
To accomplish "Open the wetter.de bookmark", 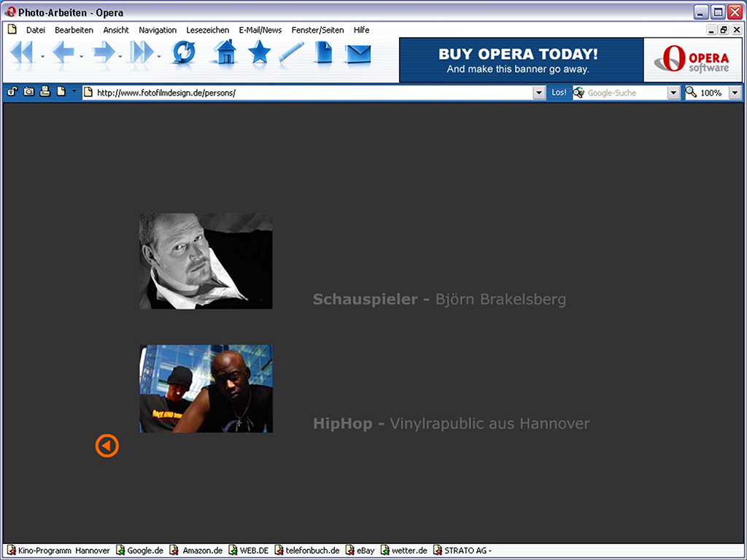I will pos(404,551).
